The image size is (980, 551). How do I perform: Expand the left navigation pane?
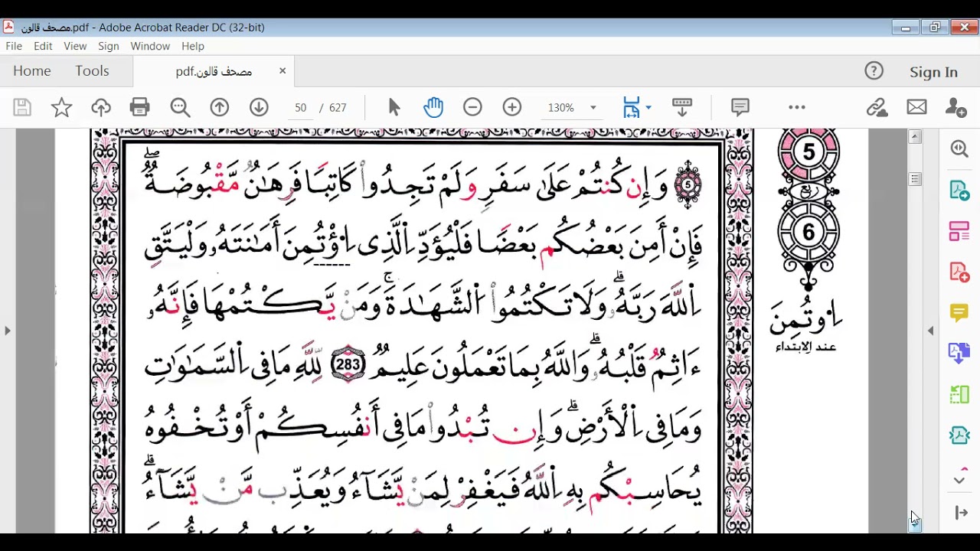8,331
